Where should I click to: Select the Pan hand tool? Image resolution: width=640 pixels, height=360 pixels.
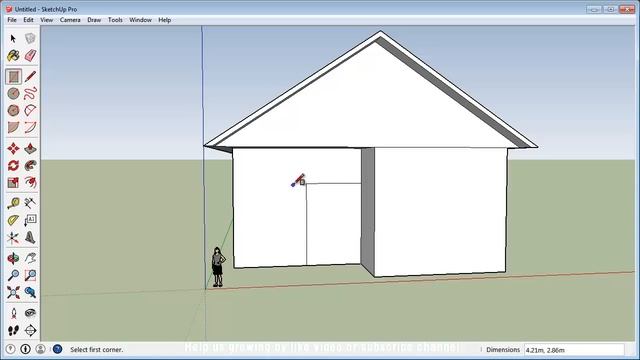tap(30, 258)
